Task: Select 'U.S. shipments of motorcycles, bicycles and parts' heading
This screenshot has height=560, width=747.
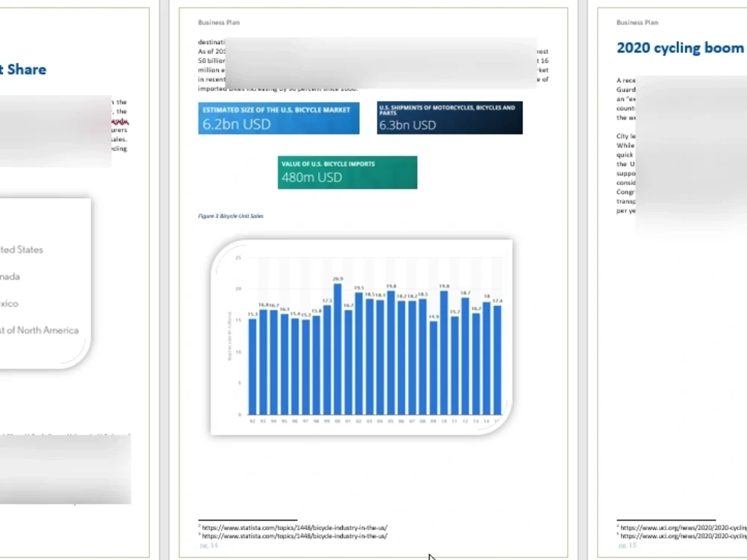Action: click(447, 110)
